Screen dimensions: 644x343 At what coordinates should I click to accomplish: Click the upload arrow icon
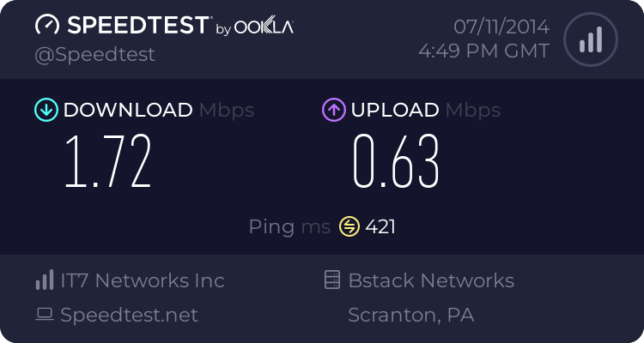[333, 110]
